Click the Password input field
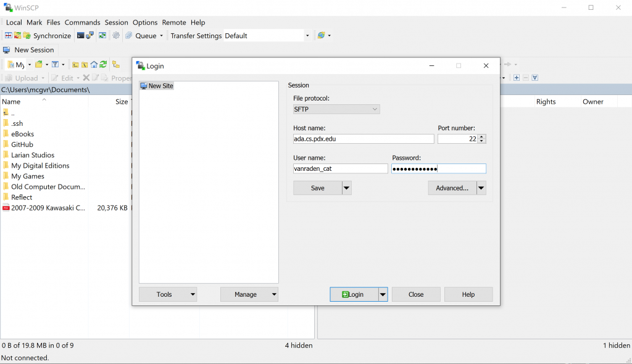 tap(439, 168)
